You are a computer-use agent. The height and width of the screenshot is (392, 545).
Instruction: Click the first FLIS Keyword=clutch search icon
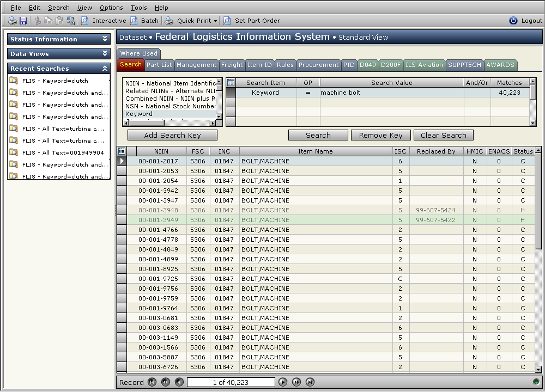pyautogui.click(x=13, y=80)
